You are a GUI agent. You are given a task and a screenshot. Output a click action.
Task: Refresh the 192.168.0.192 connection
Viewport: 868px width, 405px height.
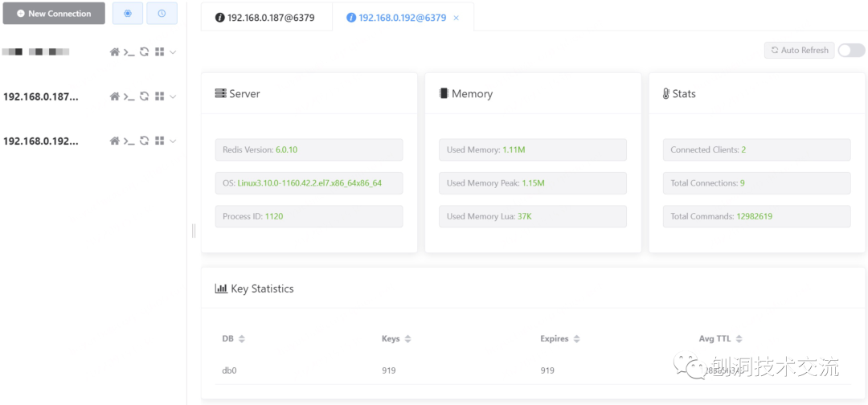pyautogui.click(x=144, y=141)
